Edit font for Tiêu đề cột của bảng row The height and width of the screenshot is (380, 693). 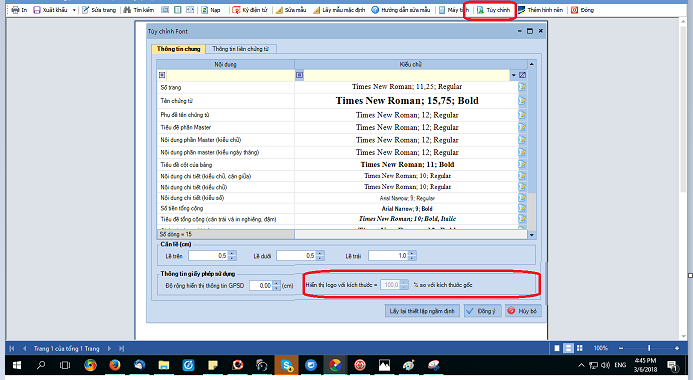[x=522, y=164]
